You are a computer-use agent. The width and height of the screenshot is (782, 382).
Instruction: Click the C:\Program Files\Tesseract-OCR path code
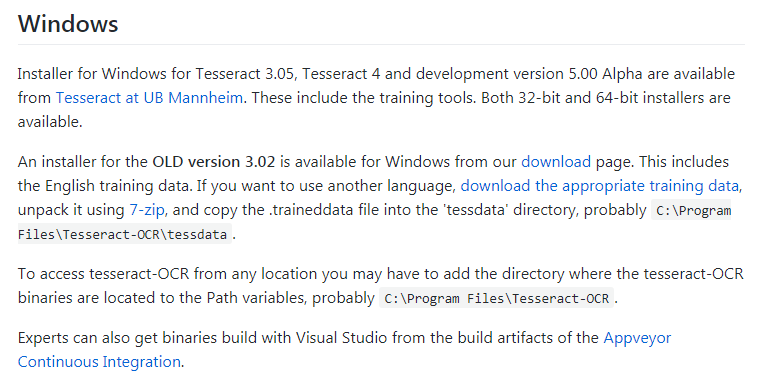(497, 299)
